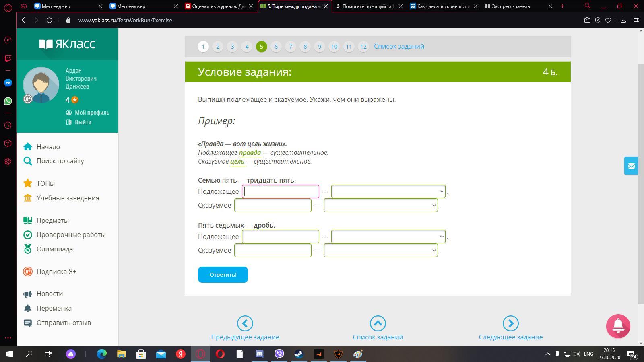The width and height of the screenshot is (644, 362).
Task: Open the Windows Start menu
Action: (x=10, y=354)
